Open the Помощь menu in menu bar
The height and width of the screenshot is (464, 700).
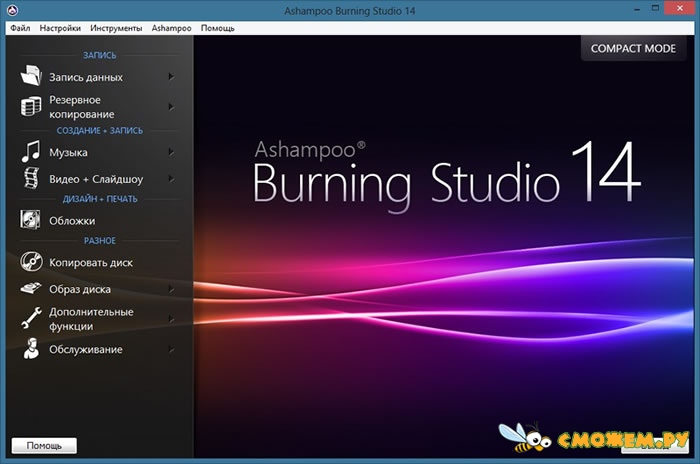pos(217,28)
